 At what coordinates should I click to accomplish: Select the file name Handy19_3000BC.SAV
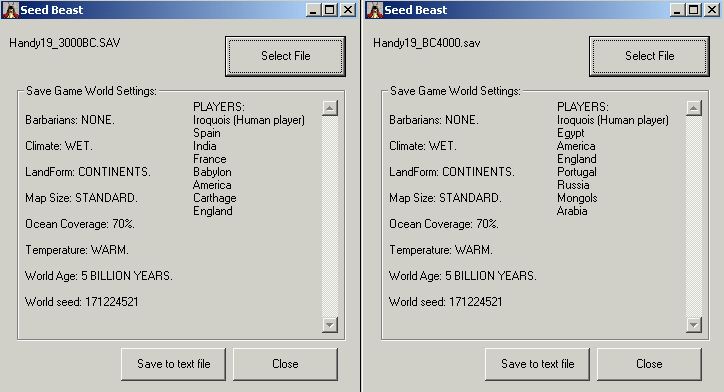tap(65, 43)
